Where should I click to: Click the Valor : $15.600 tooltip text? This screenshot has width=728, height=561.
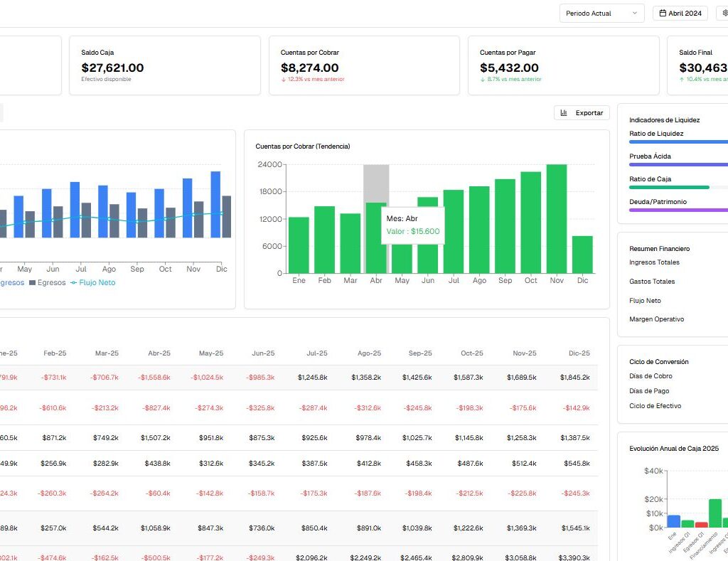413,231
